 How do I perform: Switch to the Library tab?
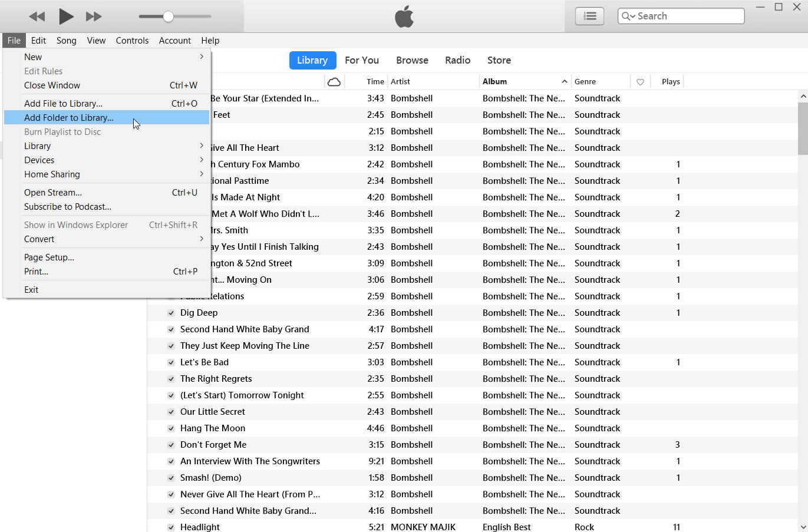pyautogui.click(x=312, y=60)
